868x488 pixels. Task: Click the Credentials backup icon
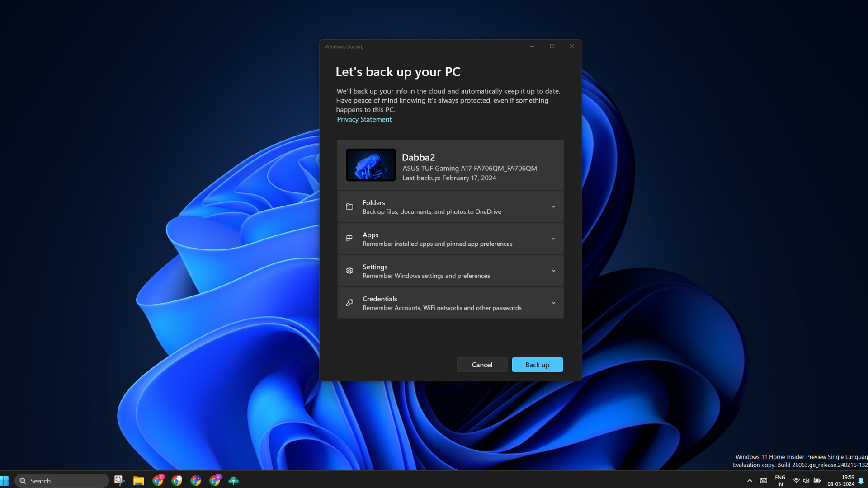pyautogui.click(x=349, y=303)
